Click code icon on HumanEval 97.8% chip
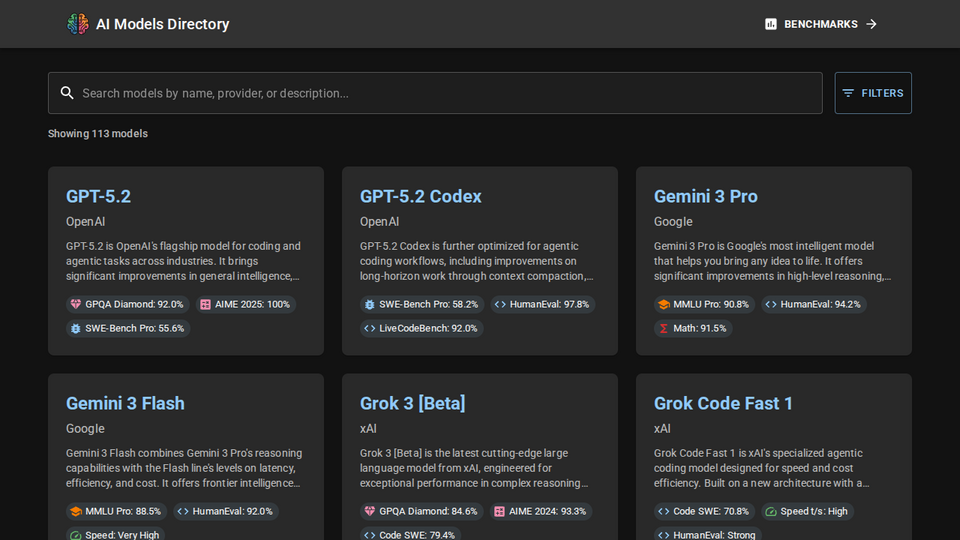This screenshot has height=540, width=960. (x=500, y=304)
